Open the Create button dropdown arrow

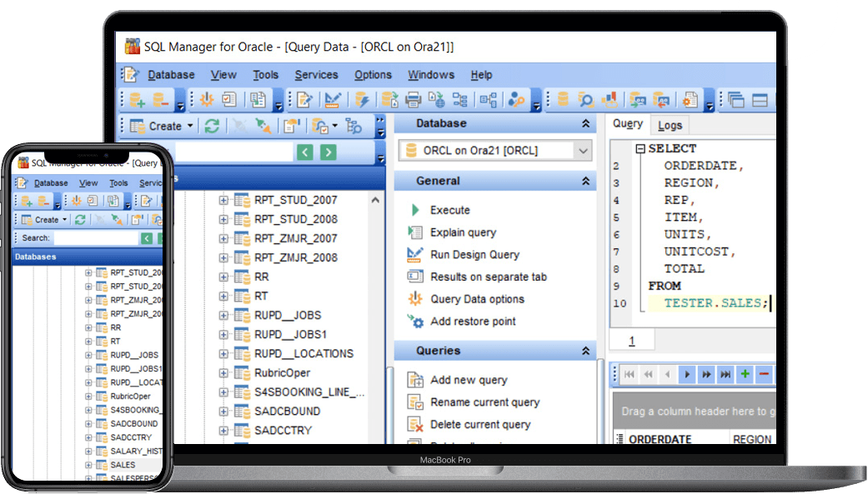point(190,126)
